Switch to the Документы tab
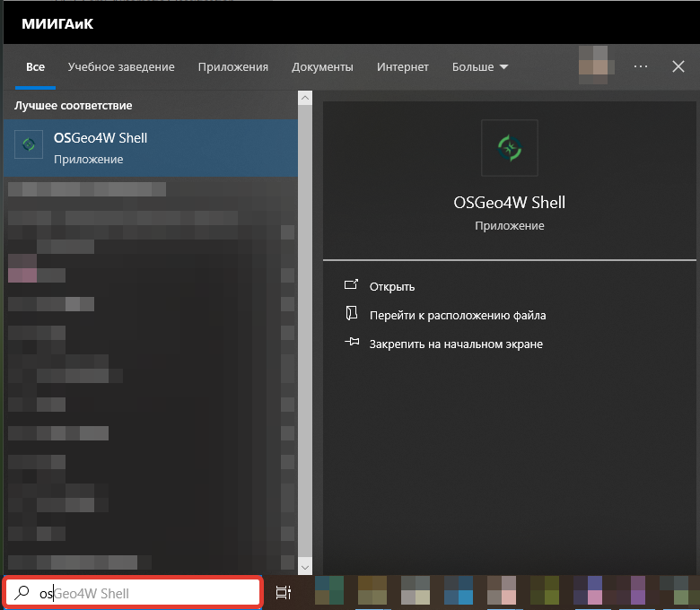 [322, 67]
